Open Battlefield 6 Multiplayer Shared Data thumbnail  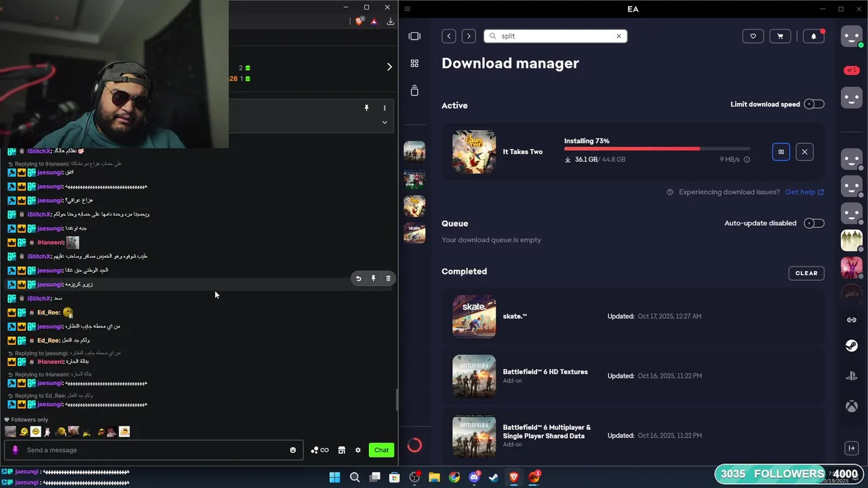pyautogui.click(x=474, y=435)
